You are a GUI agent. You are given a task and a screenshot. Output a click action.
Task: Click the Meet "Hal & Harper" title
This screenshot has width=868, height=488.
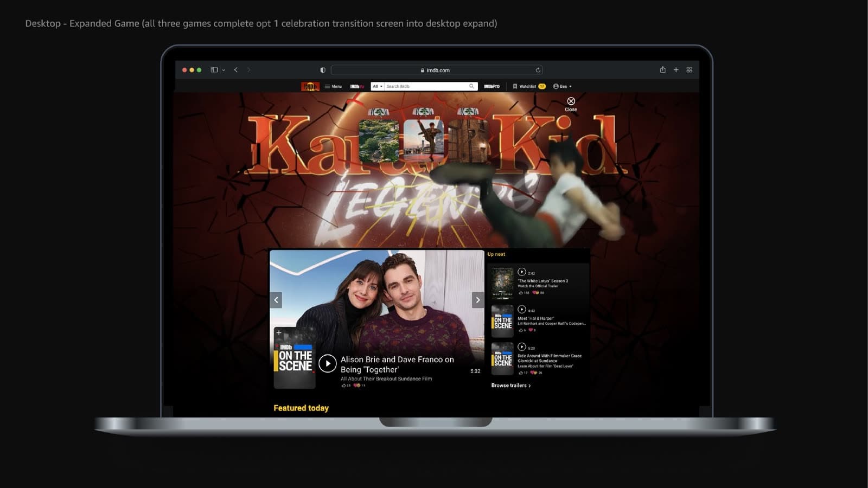point(536,318)
